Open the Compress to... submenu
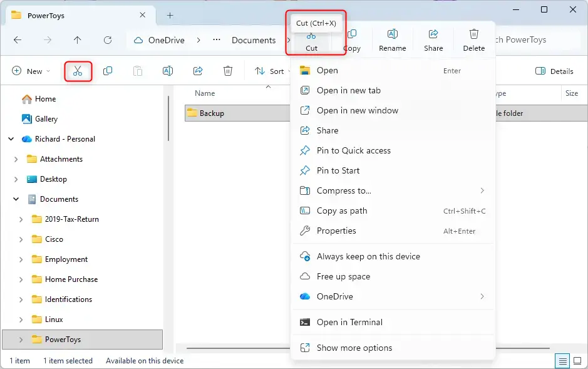 tap(393, 191)
